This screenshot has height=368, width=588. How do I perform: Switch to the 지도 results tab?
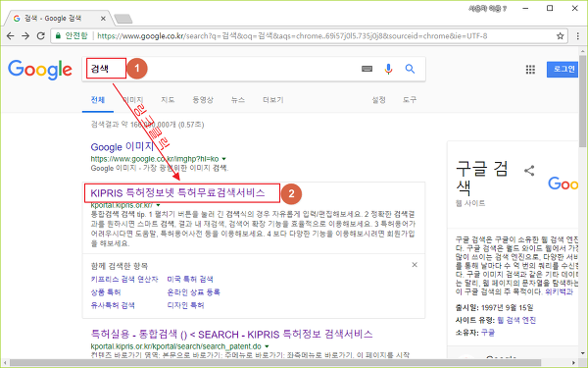pos(168,100)
